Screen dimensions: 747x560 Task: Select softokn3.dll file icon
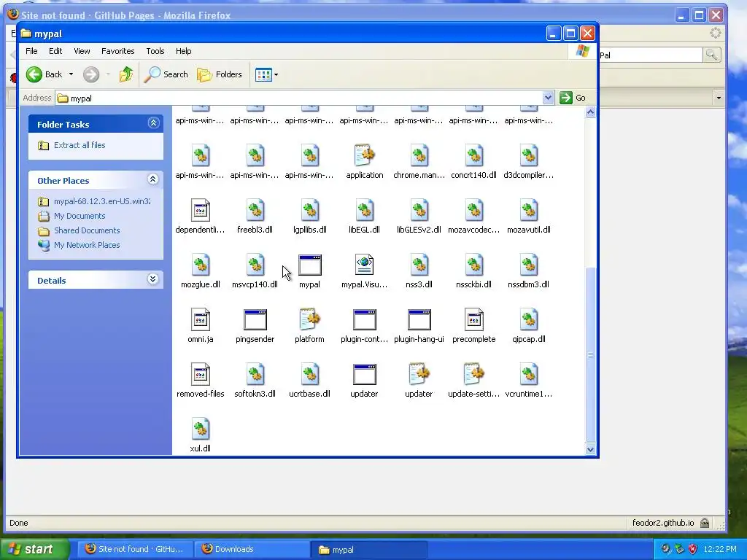(255, 374)
